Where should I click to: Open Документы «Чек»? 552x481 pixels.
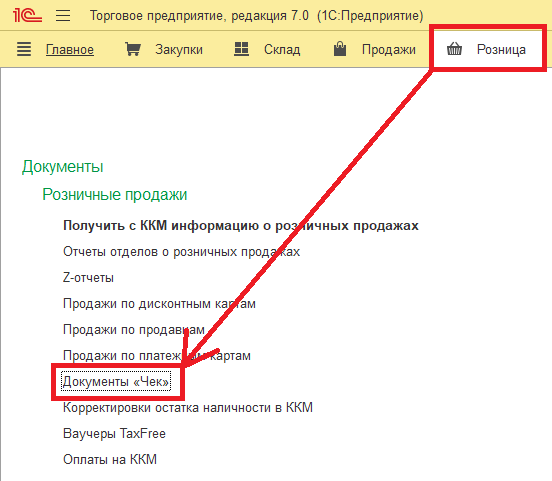pos(116,381)
